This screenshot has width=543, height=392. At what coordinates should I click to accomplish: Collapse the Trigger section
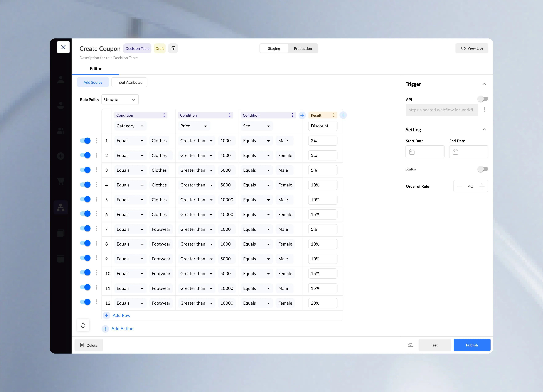tap(484, 84)
